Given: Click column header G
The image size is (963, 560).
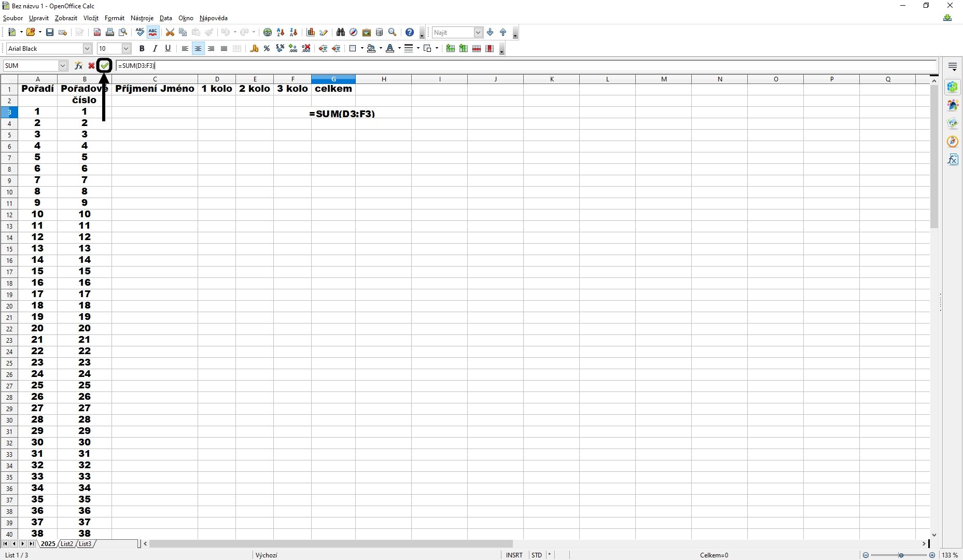Looking at the screenshot, I should coord(333,79).
